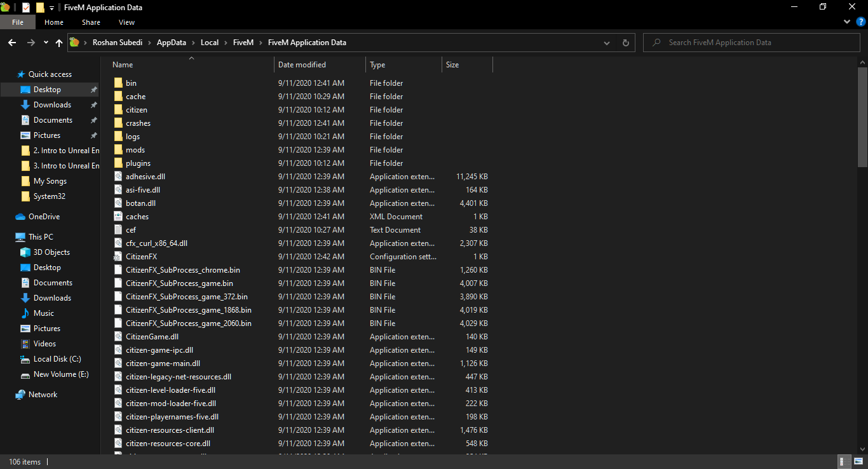Image resolution: width=868 pixels, height=469 pixels.
Task: Open Customize Quick Access Toolbar dropdown
Action: (x=52, y=8)
